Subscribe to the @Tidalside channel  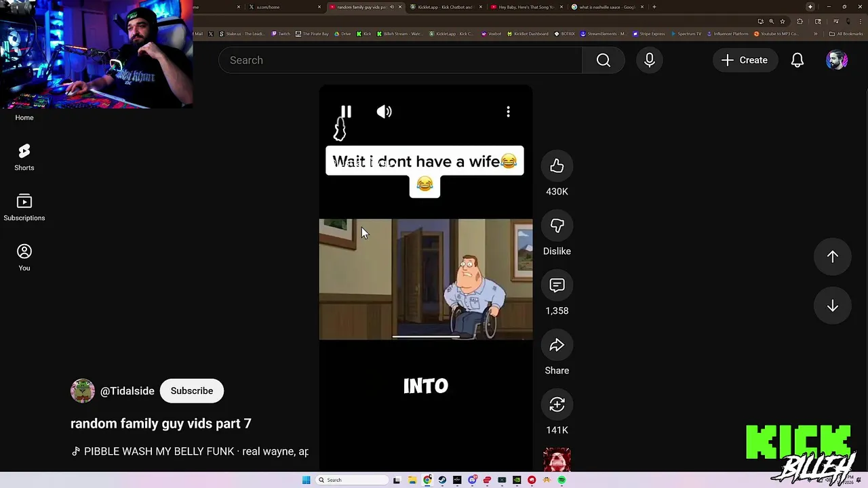click(x=192, y=391)
